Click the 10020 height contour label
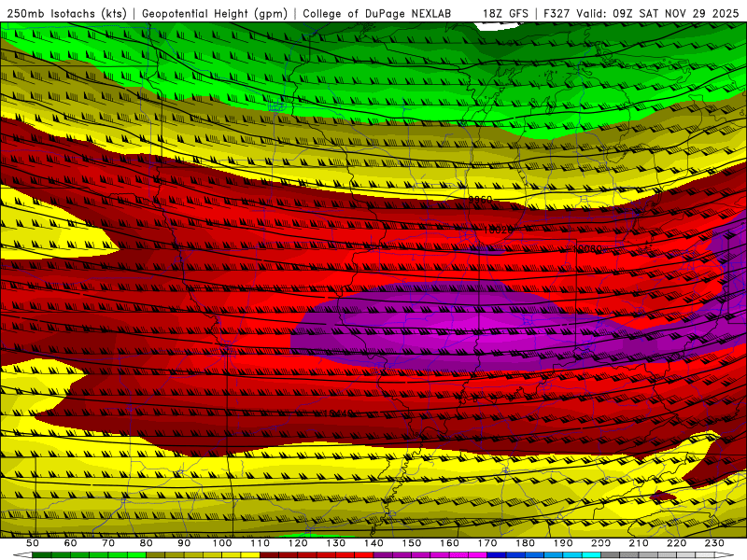747x560 pixels. [498, 230]
